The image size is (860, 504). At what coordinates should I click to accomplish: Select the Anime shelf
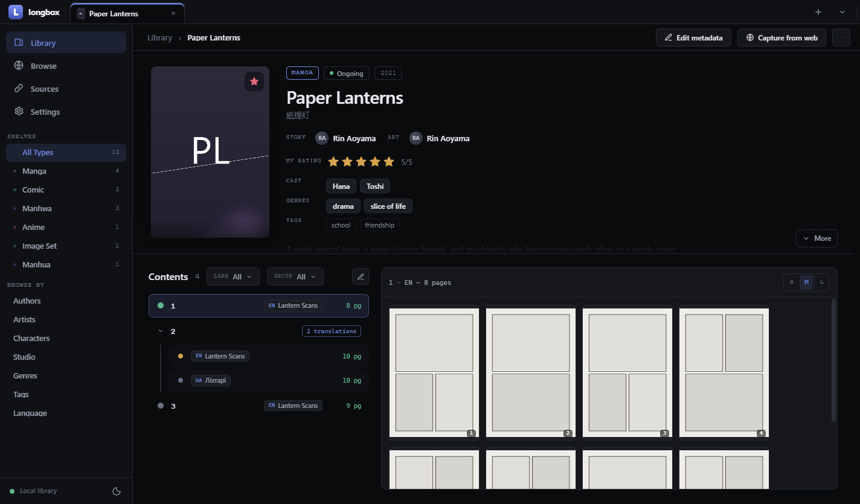tap(66, 228)
